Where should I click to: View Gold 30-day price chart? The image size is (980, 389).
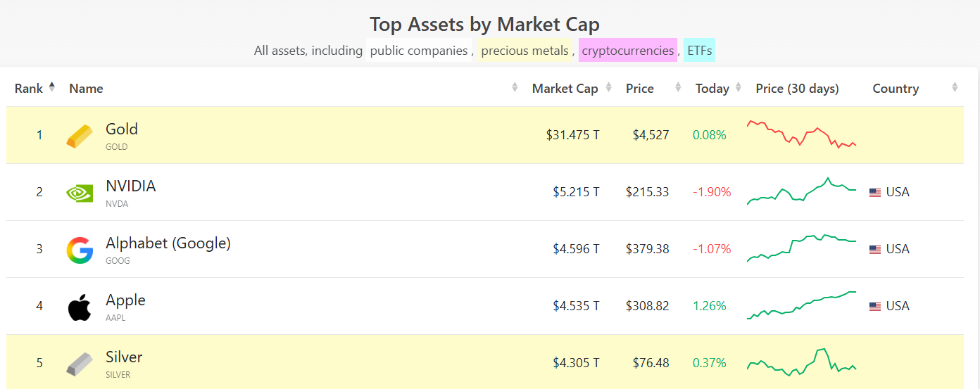(801, 134)
